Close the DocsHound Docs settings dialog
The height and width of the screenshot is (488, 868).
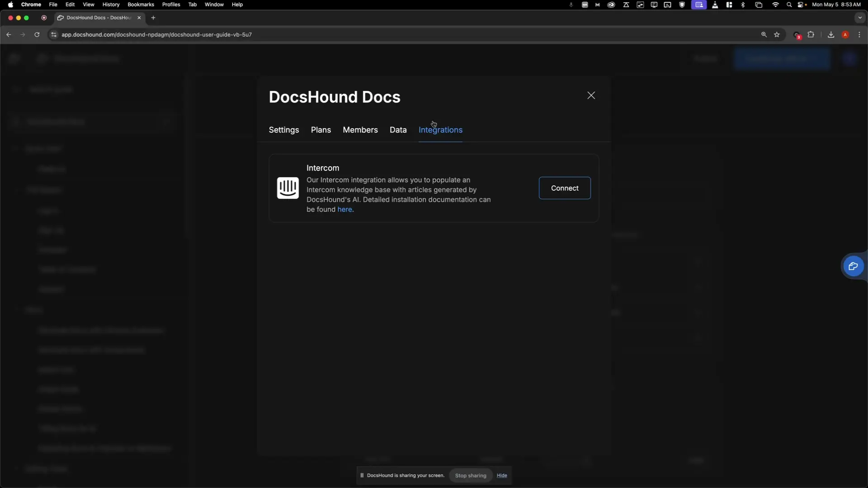point(591,95)
